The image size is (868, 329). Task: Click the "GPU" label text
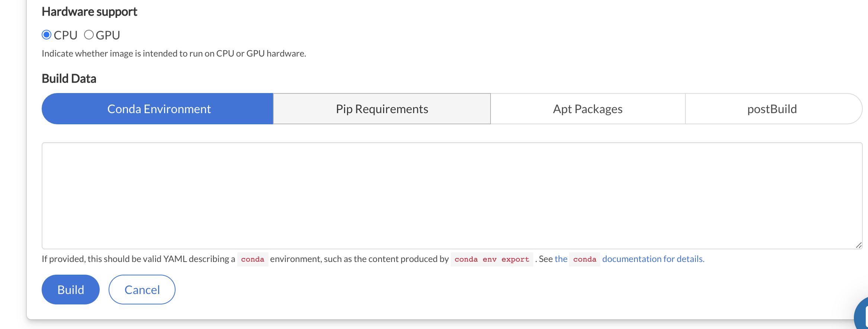coord(108,35)
